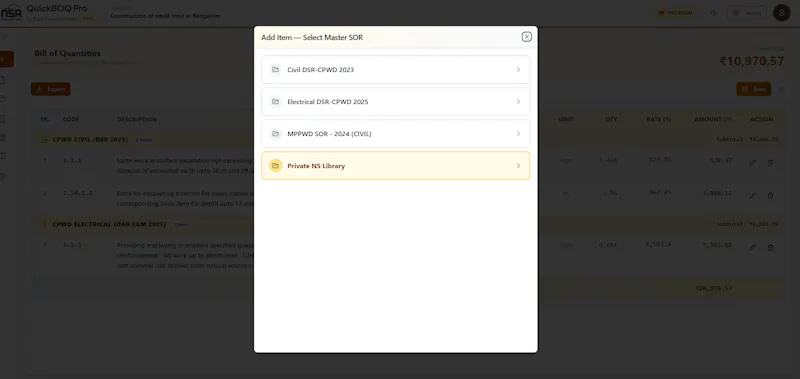Click folder icon of MPPWD SOR - 2024 (CIVIL)
The height and width of the screenshot is (379, 800).
pyautogui.click(x=276, y=134)
